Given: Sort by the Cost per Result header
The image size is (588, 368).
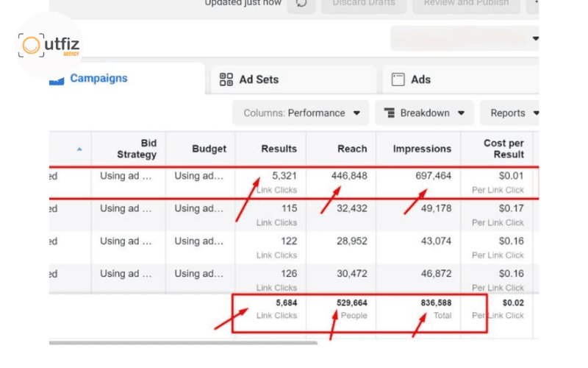Looking at the screenshot, I should click(503, 149).
